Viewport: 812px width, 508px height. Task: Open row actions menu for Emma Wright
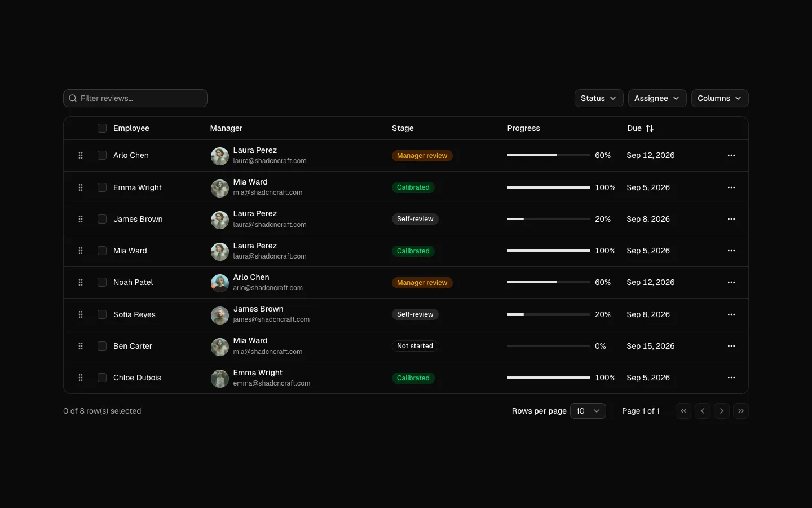coord(731,187)
